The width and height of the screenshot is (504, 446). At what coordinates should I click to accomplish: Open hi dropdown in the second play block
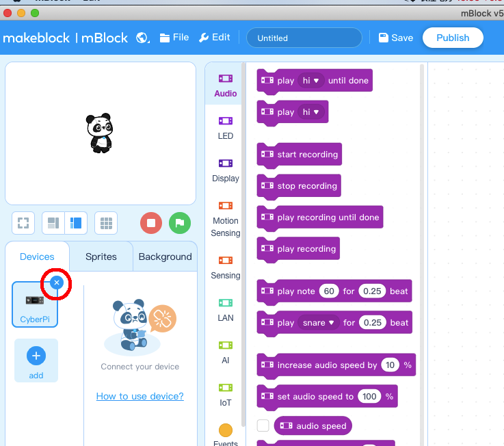[311, 112]
